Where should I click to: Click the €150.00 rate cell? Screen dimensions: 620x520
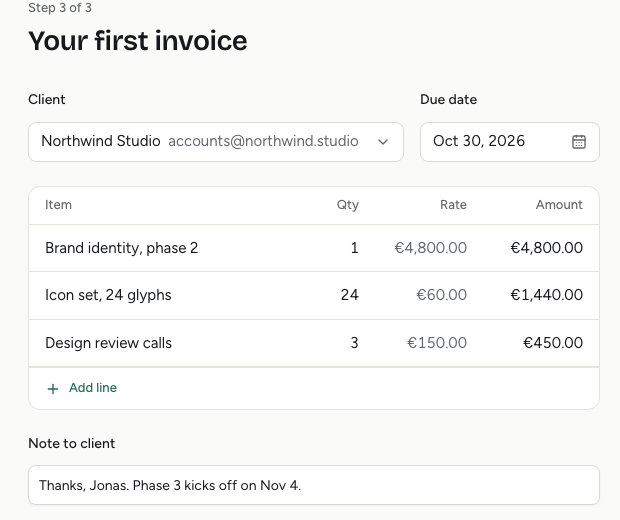click(437, 343)
